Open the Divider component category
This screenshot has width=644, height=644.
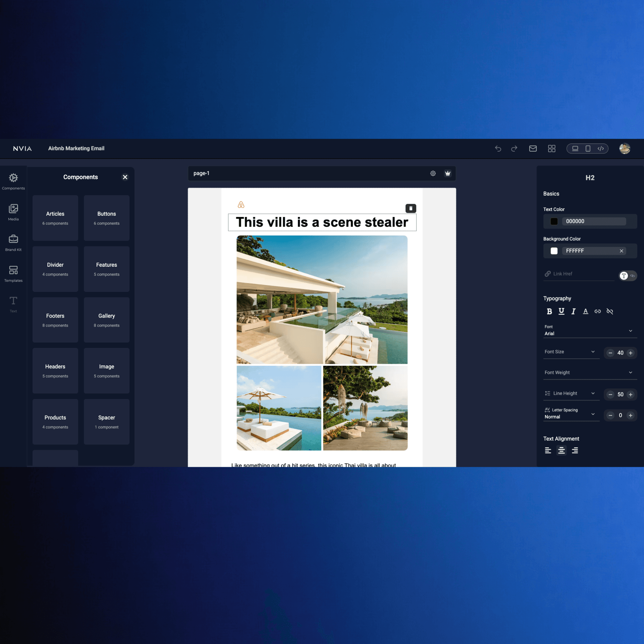pos(55,269)
